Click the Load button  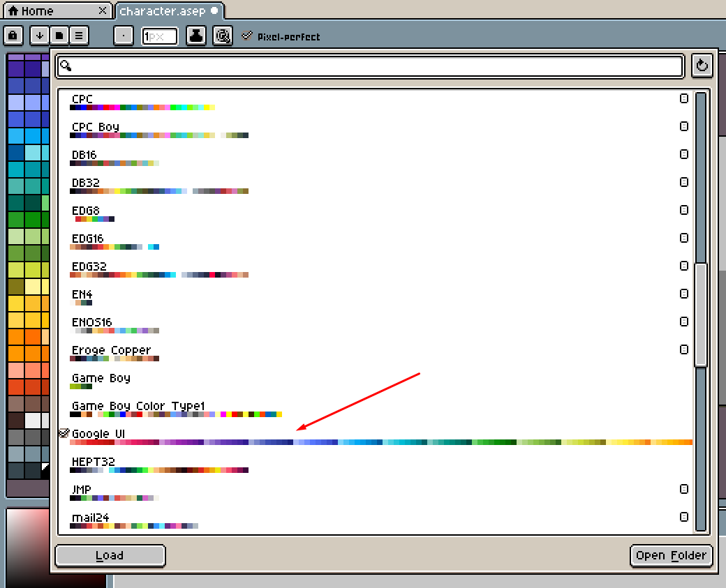pos(110,555)
